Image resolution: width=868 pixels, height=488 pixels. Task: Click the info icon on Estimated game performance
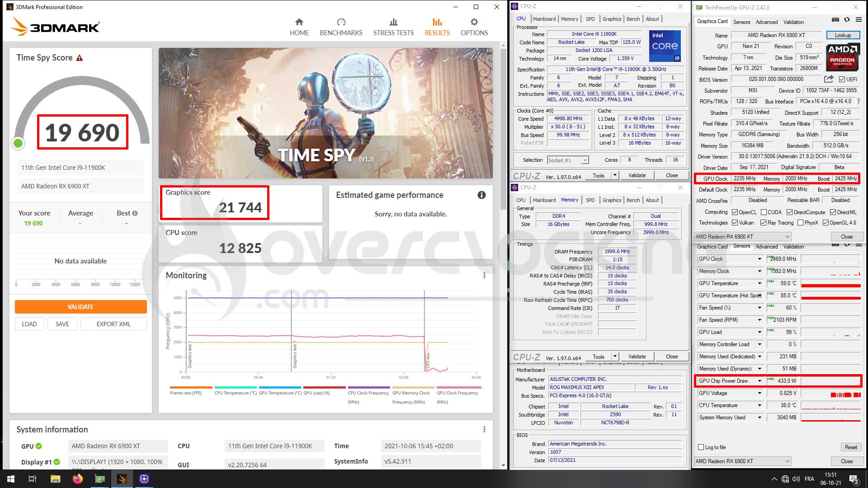point(481,195)
